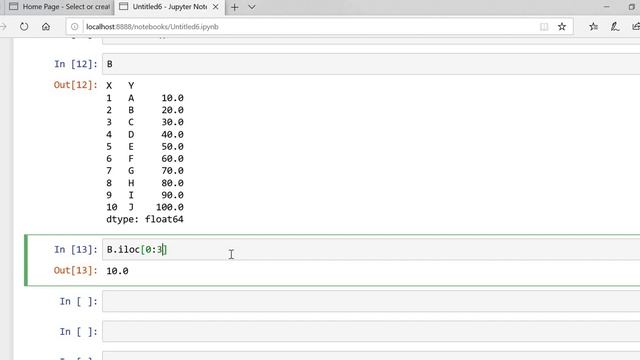Open reading view from the address bar
The image size is (640, 360).
pos(544,27)
